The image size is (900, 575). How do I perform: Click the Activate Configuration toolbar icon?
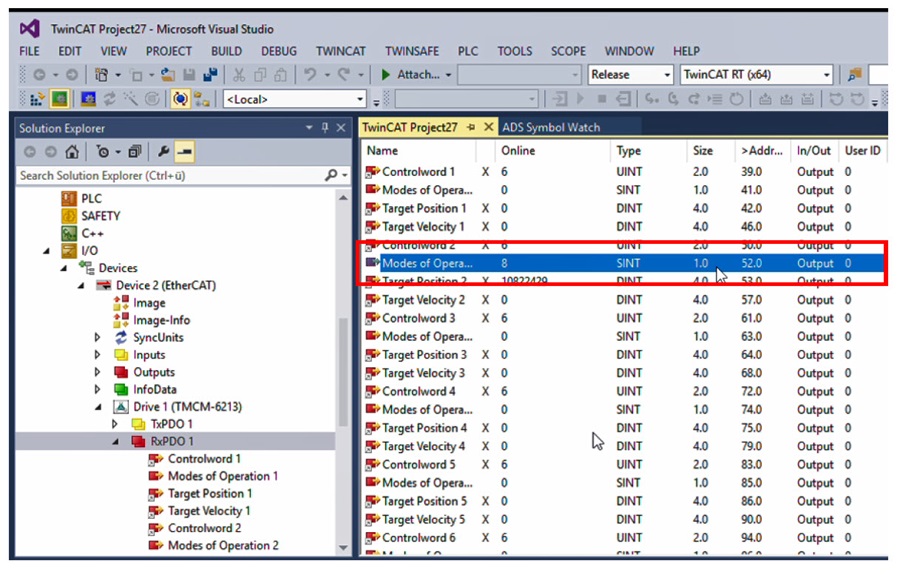click(38, 99)
